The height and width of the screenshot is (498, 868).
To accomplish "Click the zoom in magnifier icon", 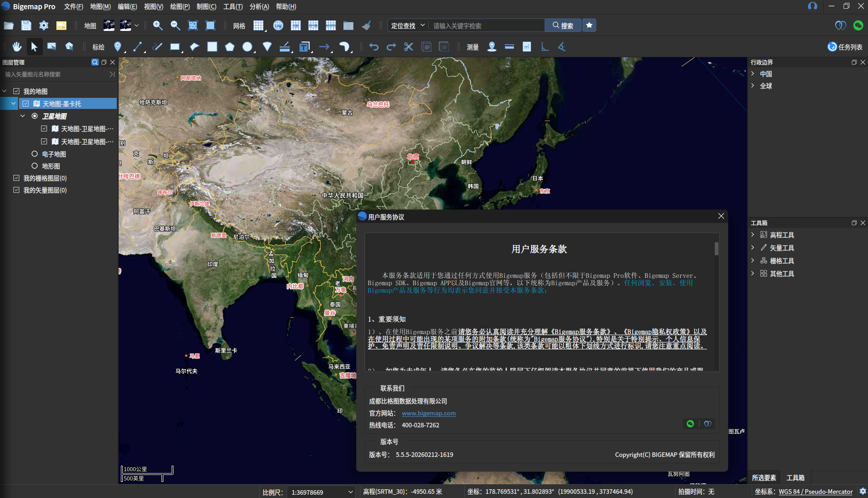I will click(x=158, y=25).
